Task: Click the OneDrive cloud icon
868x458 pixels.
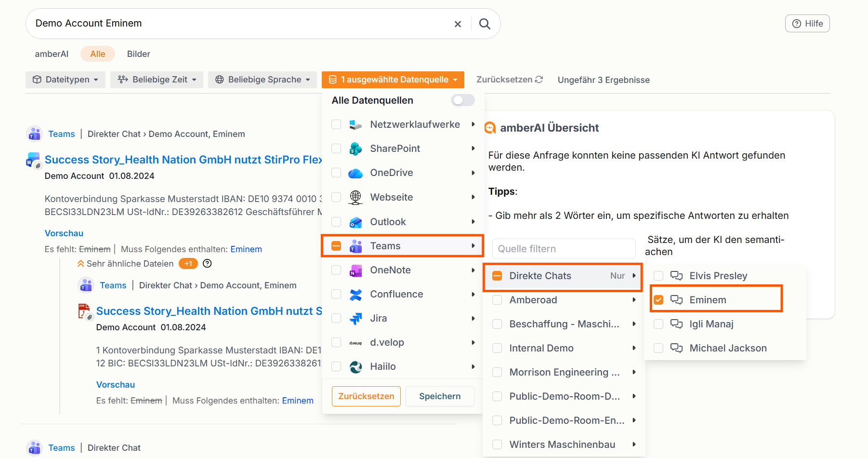Action: click(355, 173)
